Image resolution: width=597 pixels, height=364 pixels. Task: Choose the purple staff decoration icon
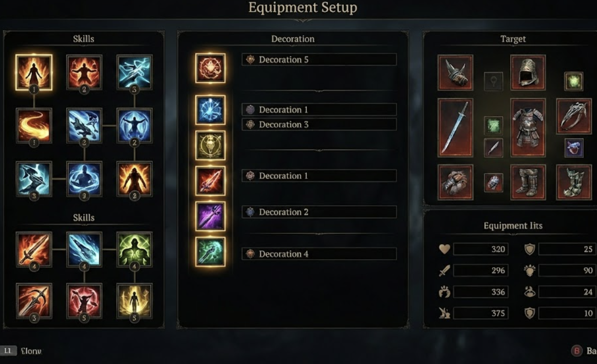[x=210, y=217]
